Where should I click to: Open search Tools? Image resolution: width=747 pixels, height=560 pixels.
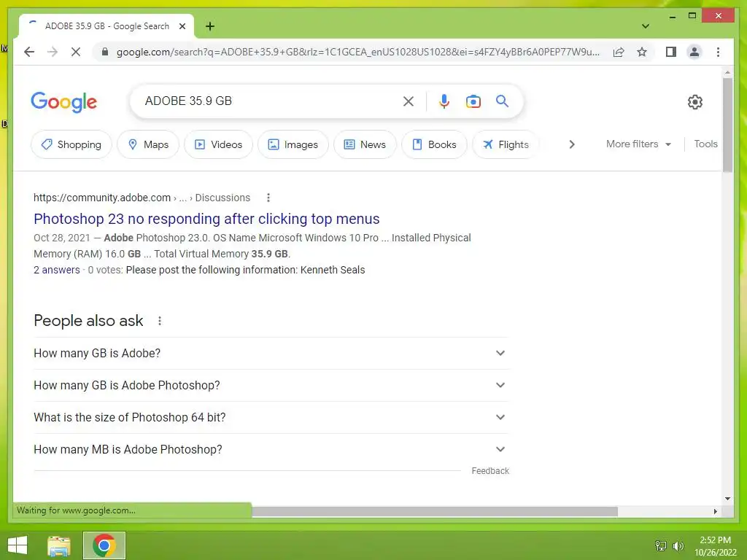[x=705, y=144]
